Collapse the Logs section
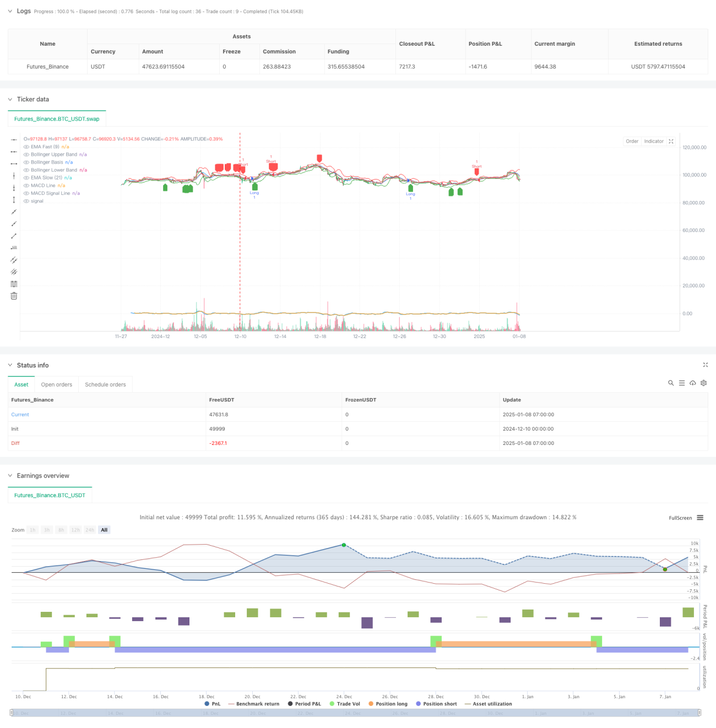 click(10, 11)
